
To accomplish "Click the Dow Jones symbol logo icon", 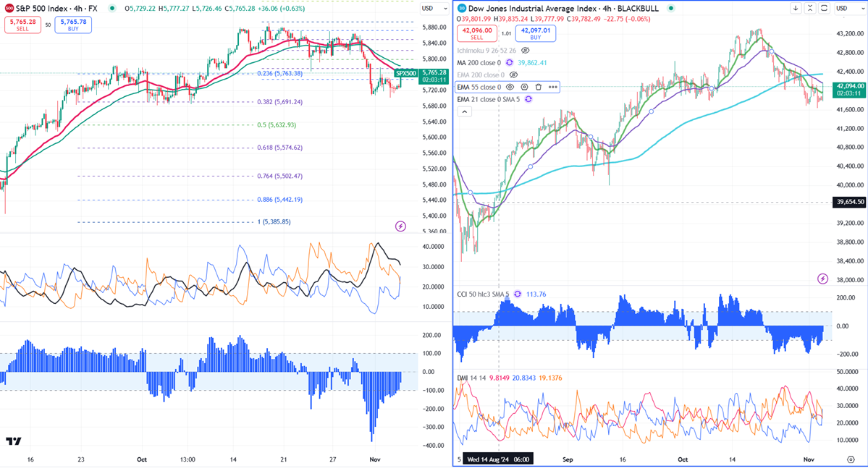I will click(462, 8).
